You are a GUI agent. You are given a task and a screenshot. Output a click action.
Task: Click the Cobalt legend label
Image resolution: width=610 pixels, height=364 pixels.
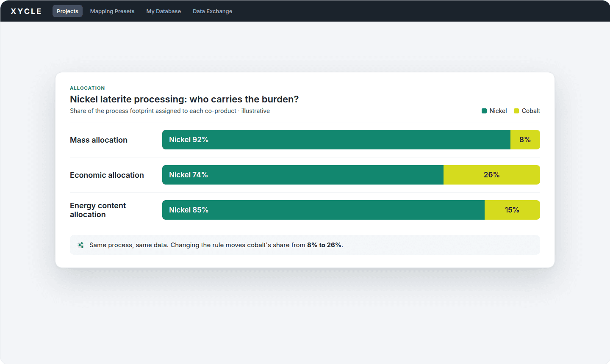(x=531, y=111)
